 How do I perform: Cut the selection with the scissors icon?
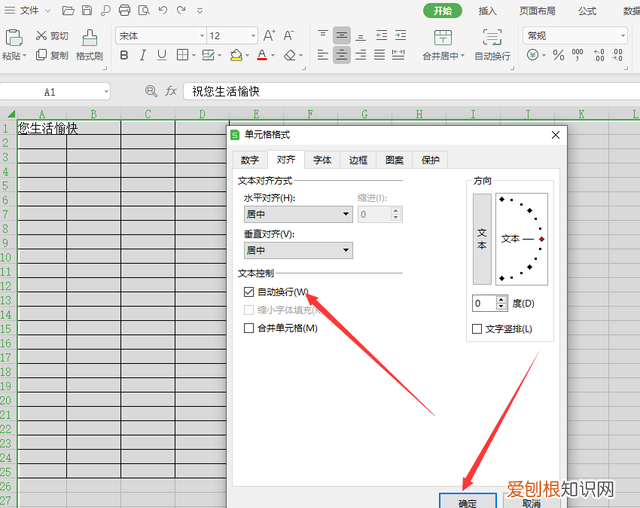(41, 35)
